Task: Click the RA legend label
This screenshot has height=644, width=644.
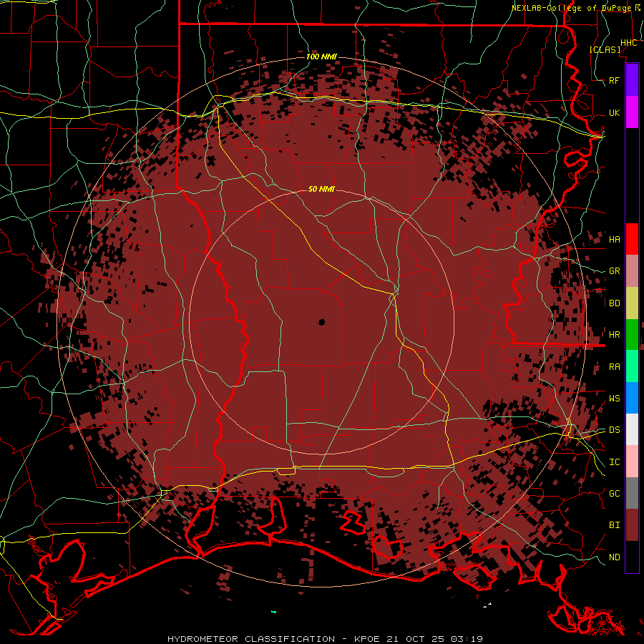Action: pos(615,367)
